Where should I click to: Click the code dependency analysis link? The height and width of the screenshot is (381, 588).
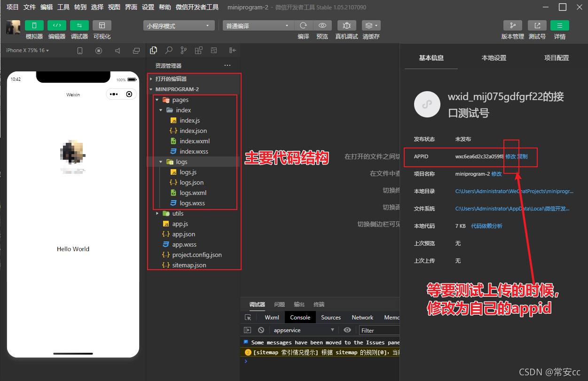[x=486, y=226]
